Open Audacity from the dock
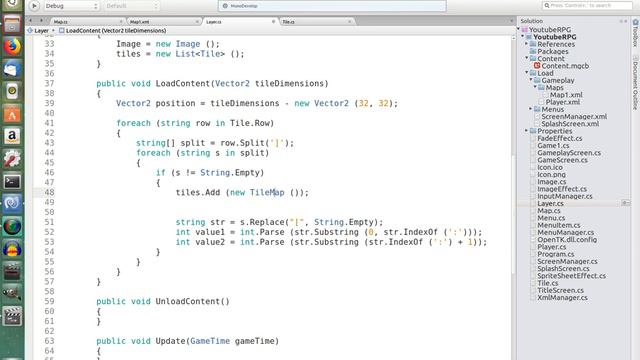The image size is (640, 360). pyautogui.click(x=12, y=248)
